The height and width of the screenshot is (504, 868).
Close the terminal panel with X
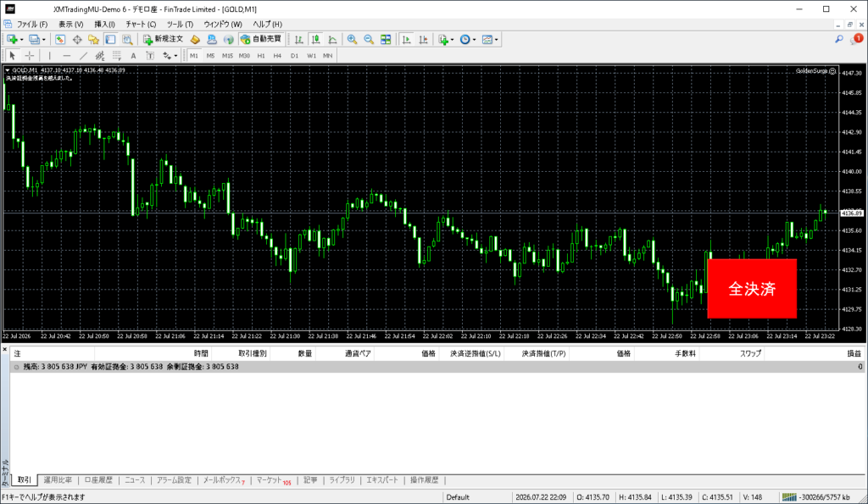[x=4, y=350]
